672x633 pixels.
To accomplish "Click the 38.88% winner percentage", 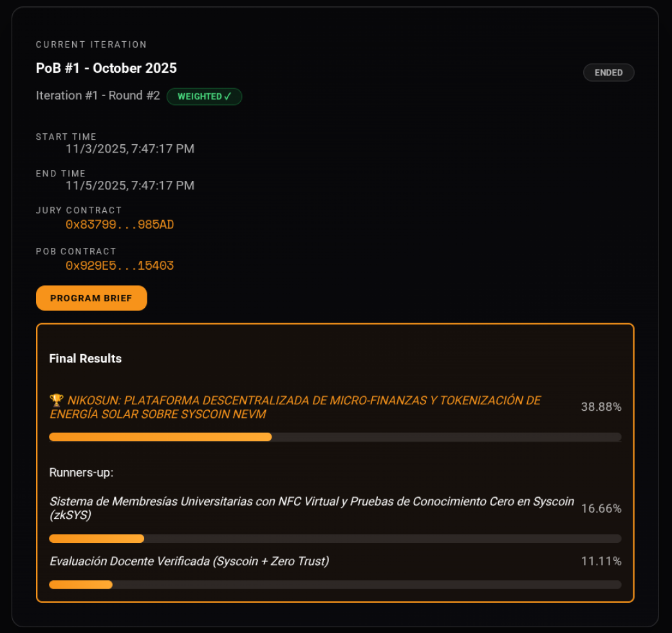I will pyautogui.click(x=601, y=407).
